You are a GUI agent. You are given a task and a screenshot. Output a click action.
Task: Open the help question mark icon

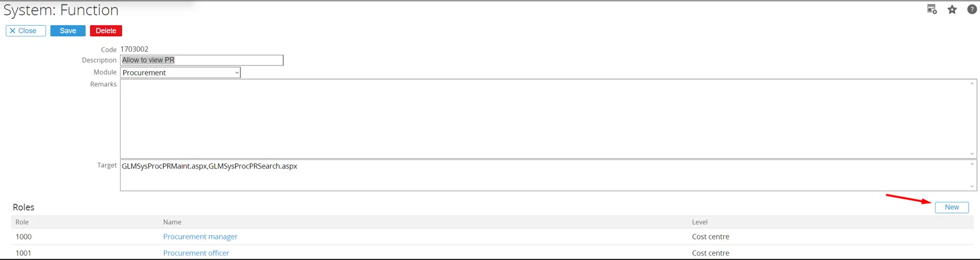(x=972, y=10)
